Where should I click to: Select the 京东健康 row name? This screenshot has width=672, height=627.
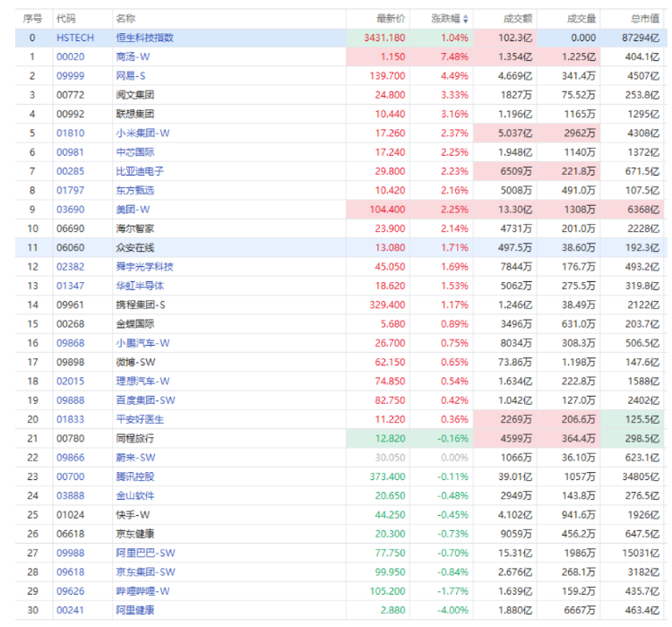coord(135,534)
